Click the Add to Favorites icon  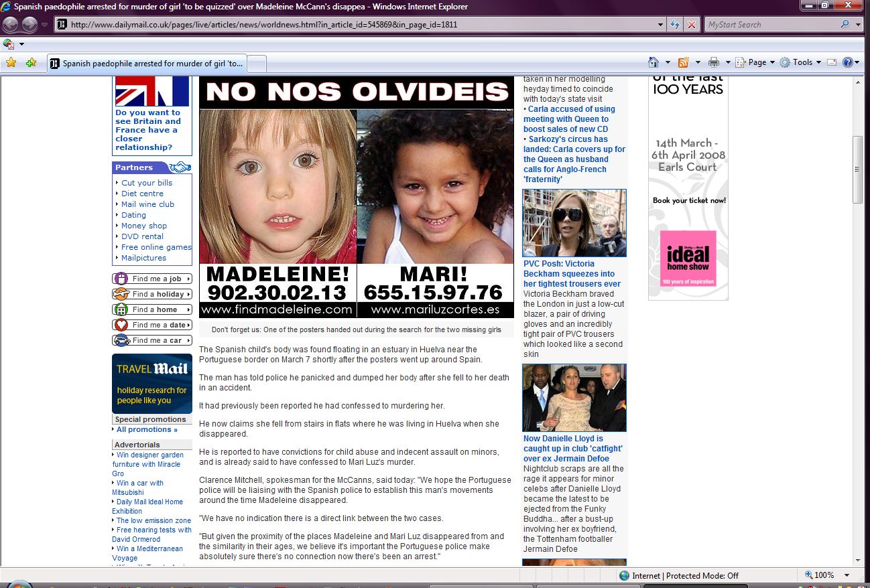point(31,63)
